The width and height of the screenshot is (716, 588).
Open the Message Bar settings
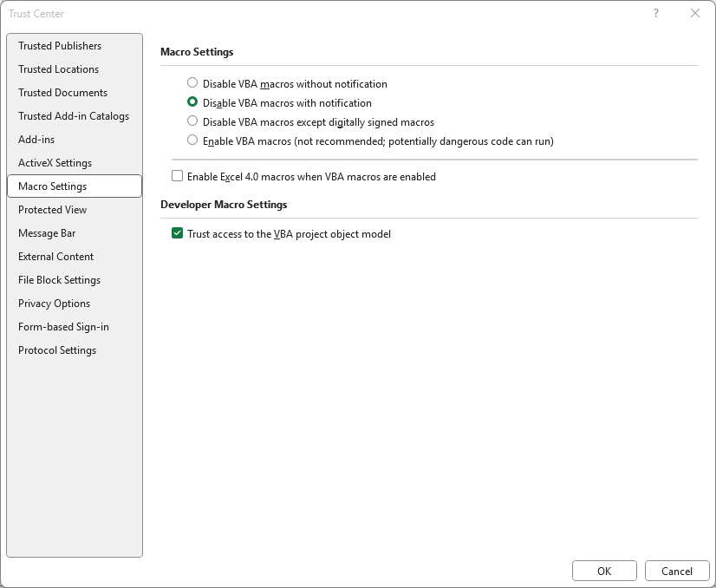46,232
